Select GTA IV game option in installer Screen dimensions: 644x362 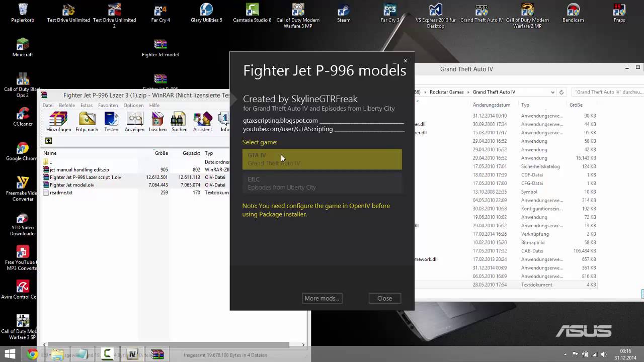(x=322, y=159)
